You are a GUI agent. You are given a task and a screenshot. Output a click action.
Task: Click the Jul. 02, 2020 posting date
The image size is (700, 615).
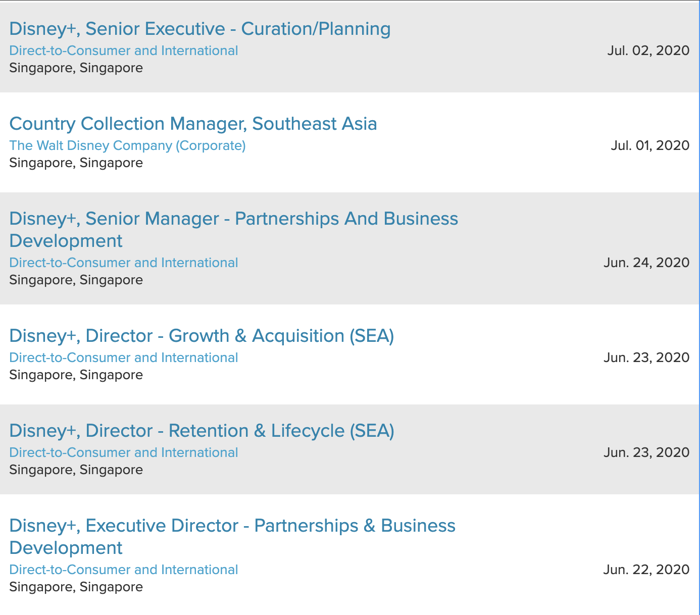coord(648,50)
